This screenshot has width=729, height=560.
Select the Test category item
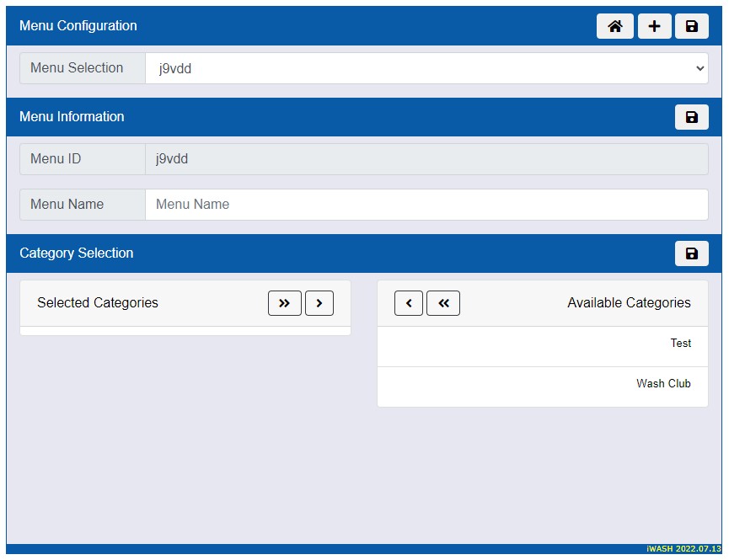coord(542,344)
